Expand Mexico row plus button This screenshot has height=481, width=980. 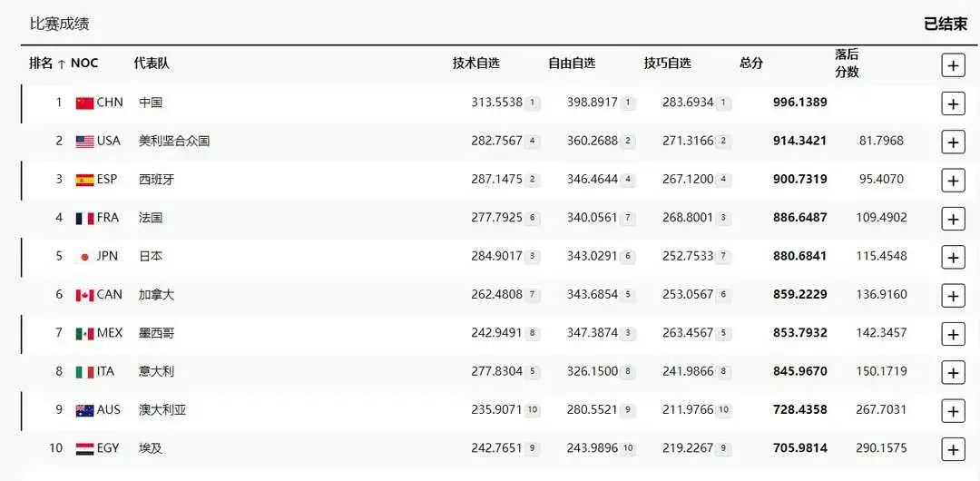pyautogui.click(x=953, y=335)
